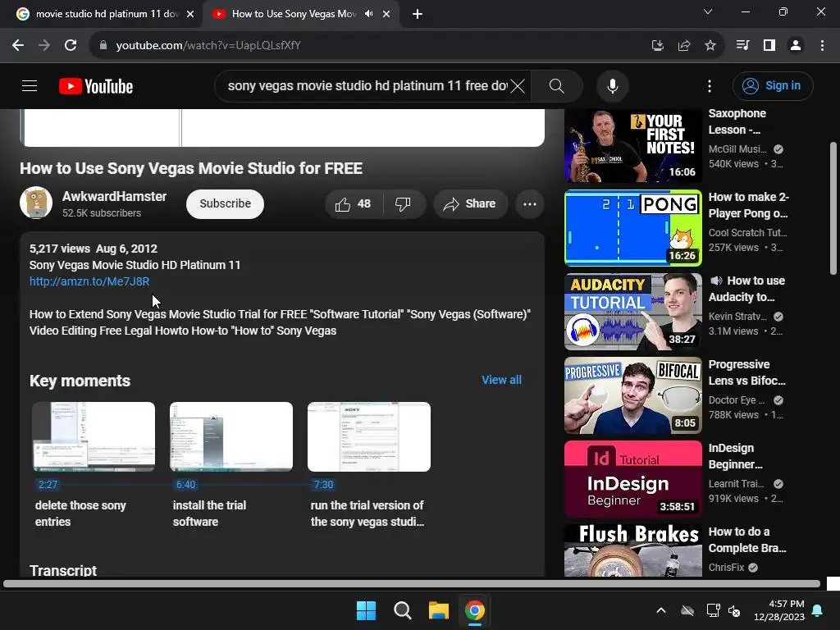Click the 2:27 timestamp marker

point(48,484)
